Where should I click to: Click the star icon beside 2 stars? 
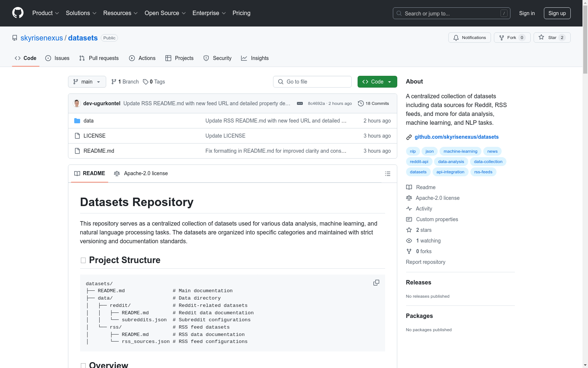tap(409, 230)
